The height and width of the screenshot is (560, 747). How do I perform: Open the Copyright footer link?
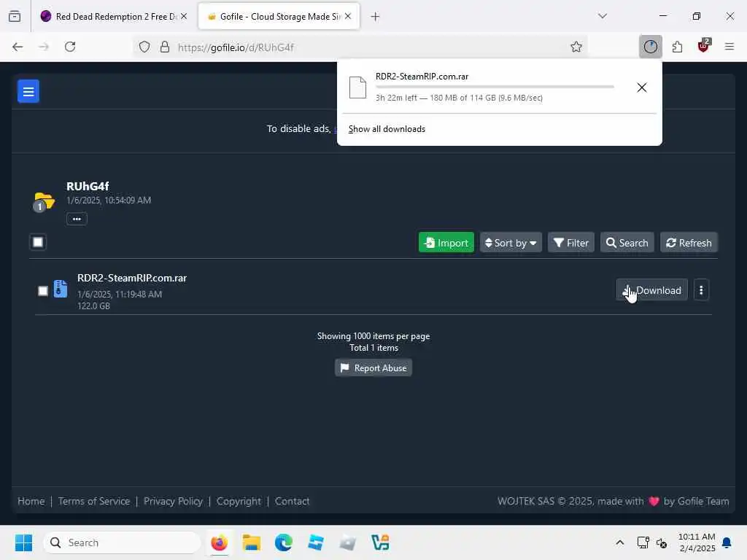pyautogui.click(x=239, y=502)
